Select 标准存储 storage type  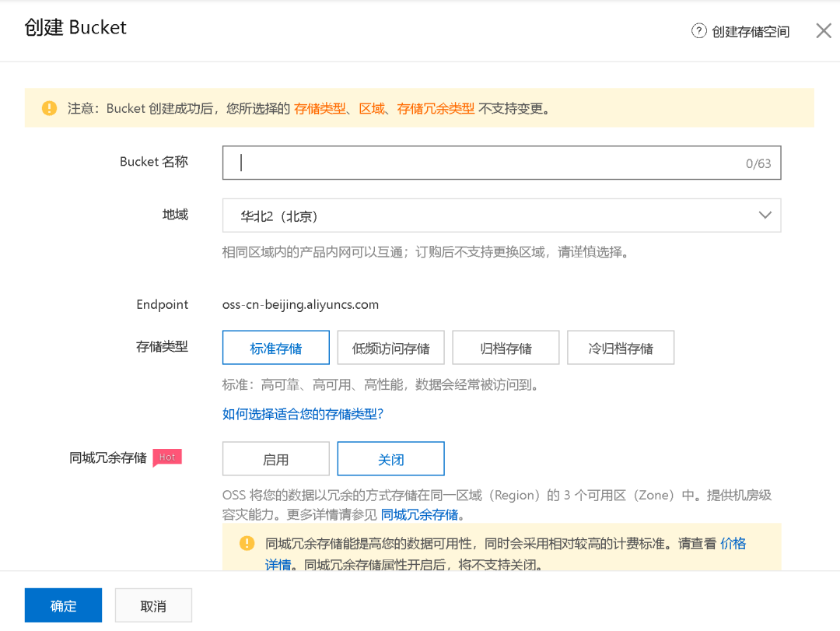[276, 348]
